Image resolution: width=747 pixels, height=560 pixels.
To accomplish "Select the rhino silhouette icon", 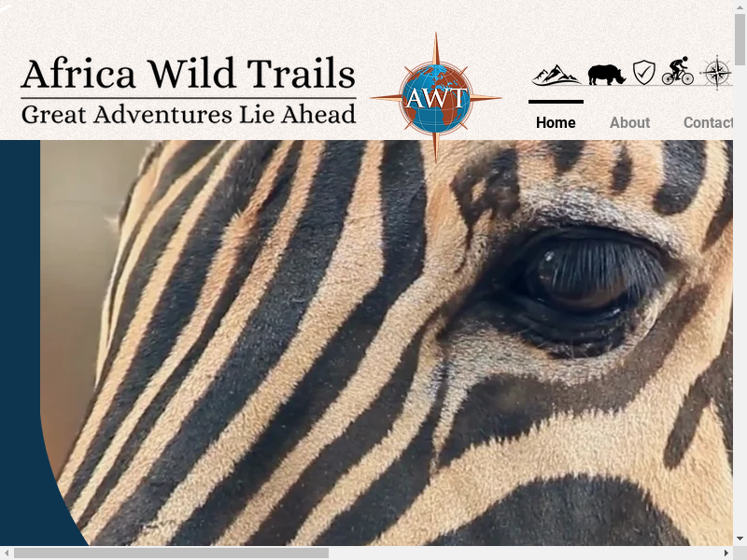I will pyautogui.click(x=606, y=75).
